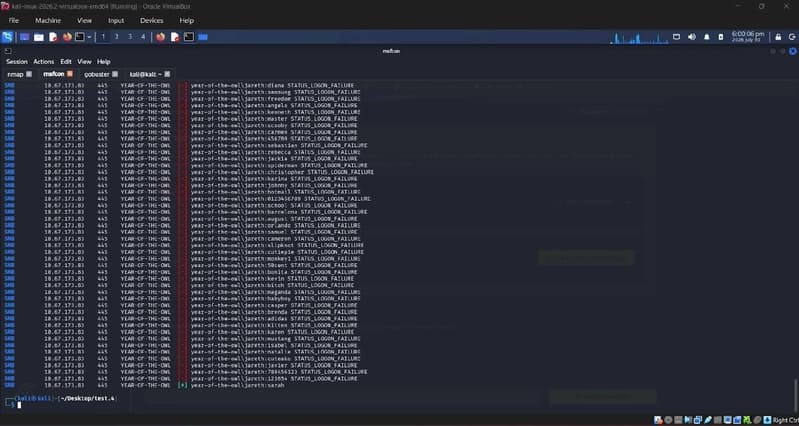The height and width of the screenshot is (426, 799).
Task: Click the christopher STATUS_LOGON_FAILURE line
Action: point(189,172)
